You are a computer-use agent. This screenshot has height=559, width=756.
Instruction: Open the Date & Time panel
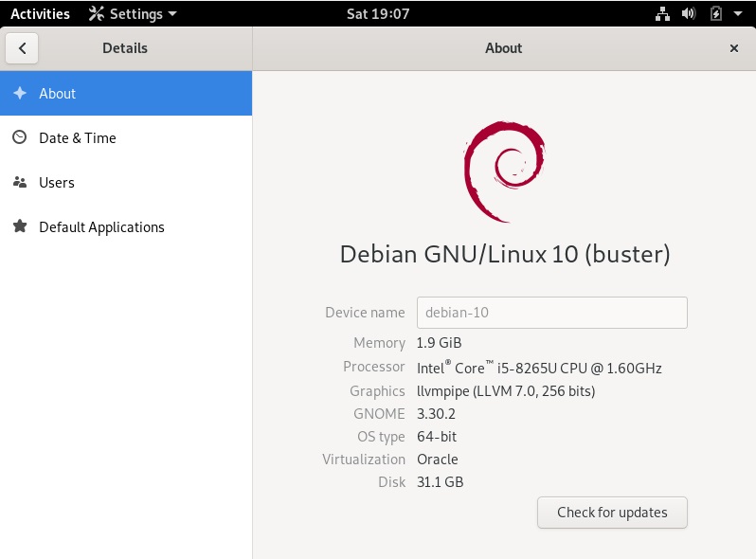coord(126,138)
